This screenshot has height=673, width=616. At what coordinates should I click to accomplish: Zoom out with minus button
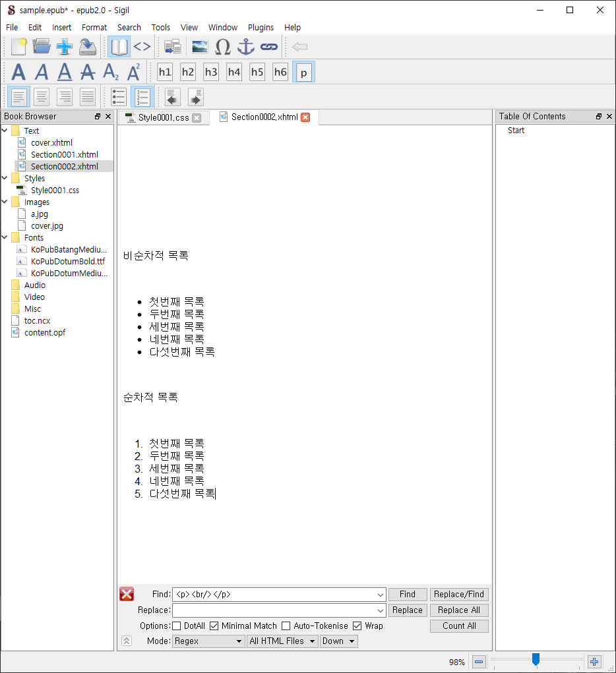(479, 662)
